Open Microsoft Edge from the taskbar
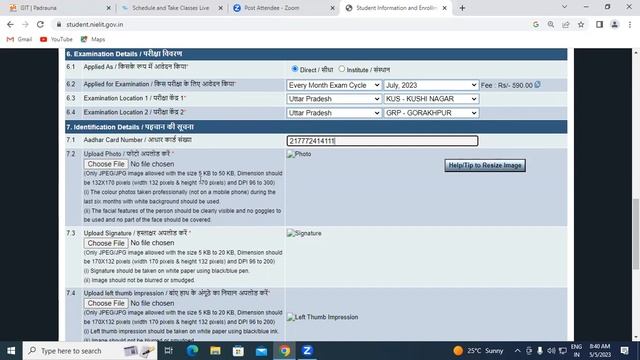Screen dimensions: 640x360 (192, 351)
